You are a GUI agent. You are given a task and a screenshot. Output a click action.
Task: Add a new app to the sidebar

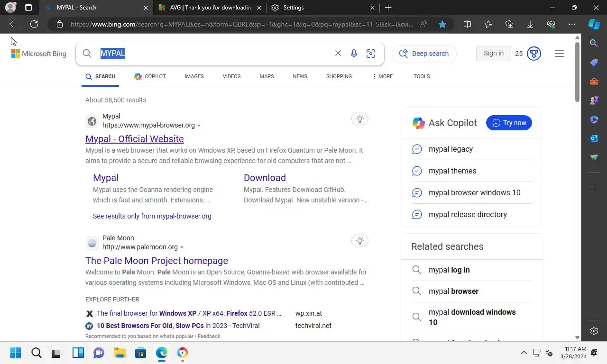click(x=594, y=188)
